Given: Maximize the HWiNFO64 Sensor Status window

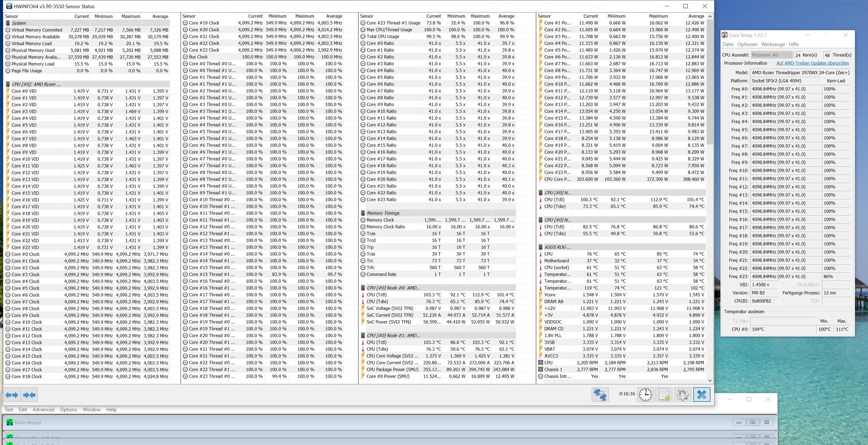Looking at the screenshot, I should click(685, 6).
